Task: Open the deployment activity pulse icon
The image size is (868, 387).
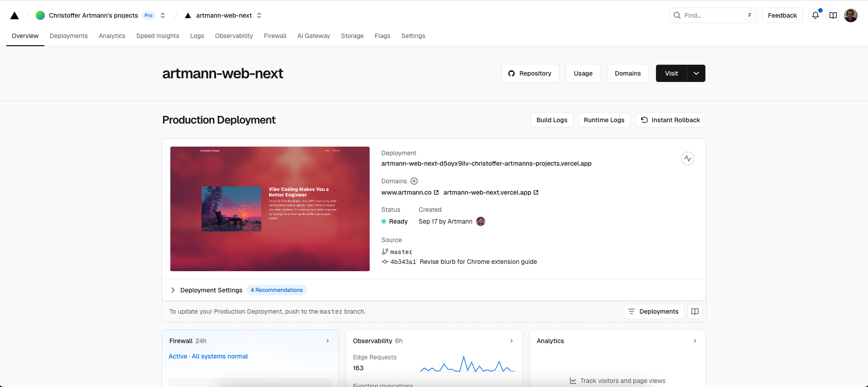Action: tap(688, 158)
